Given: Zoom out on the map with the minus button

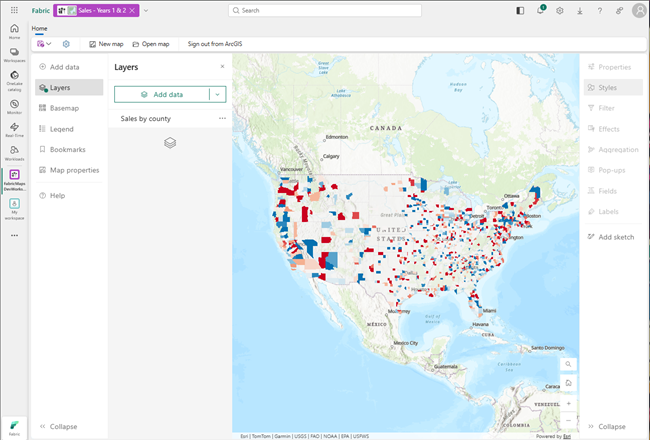Looking at the screenshot, I should coord(568,420).
